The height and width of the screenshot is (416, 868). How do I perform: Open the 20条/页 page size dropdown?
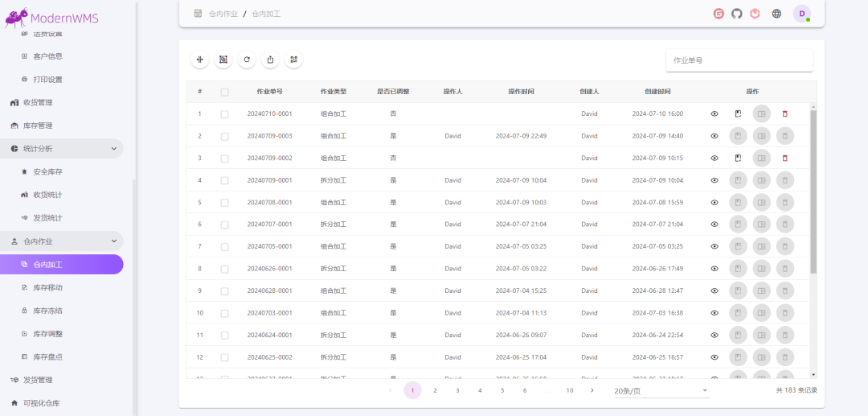(661, 391)
